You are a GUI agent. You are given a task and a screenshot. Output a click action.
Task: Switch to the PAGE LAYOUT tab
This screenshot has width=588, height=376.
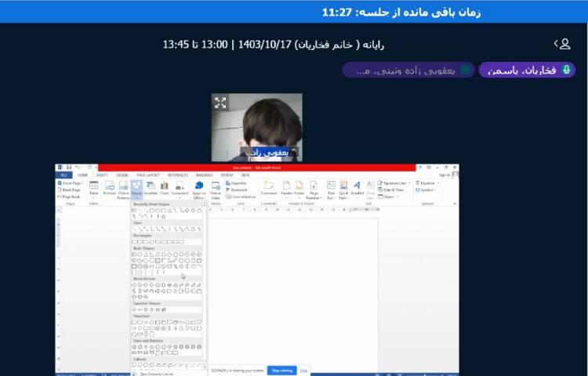coord(147,175)
